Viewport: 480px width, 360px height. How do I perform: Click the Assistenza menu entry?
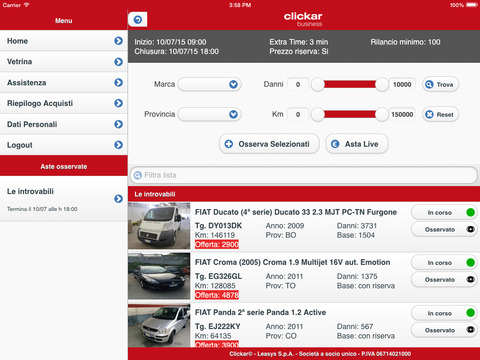(64, 83)
